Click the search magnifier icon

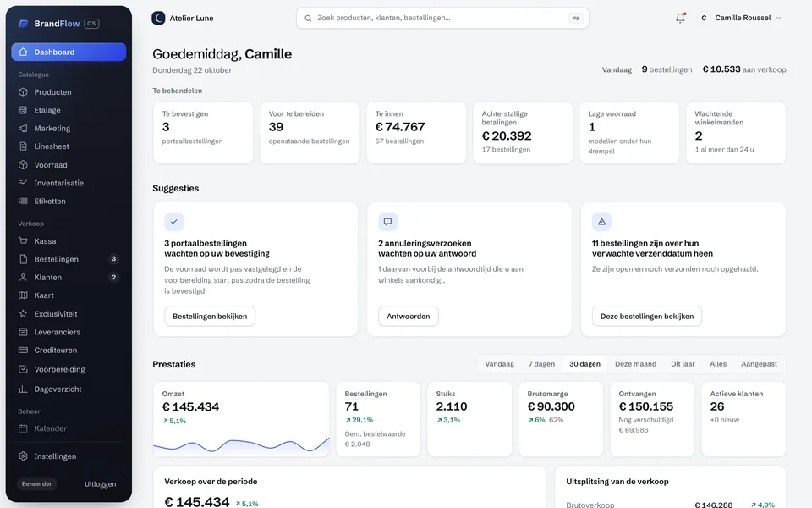308,18
